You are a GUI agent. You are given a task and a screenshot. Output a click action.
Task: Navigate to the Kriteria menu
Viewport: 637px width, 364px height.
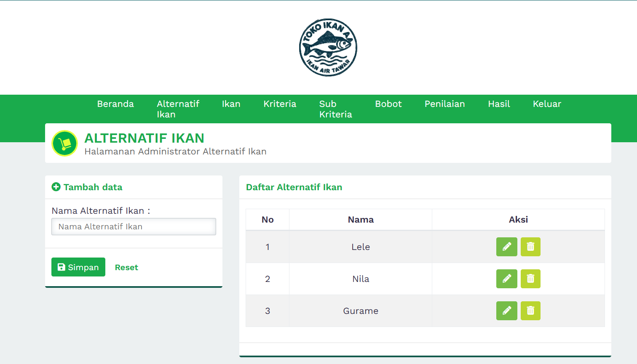[x=280, y=104]
